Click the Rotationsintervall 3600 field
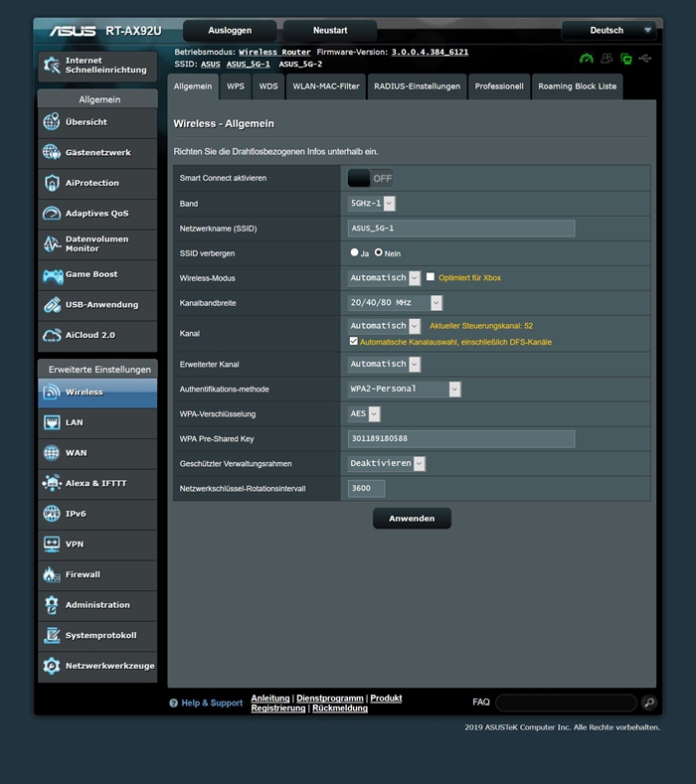 pos(366,488)
